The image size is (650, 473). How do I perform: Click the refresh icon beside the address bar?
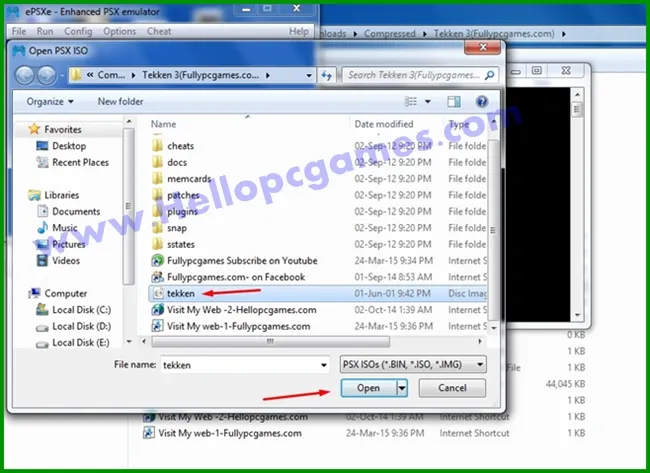[327, 75]
